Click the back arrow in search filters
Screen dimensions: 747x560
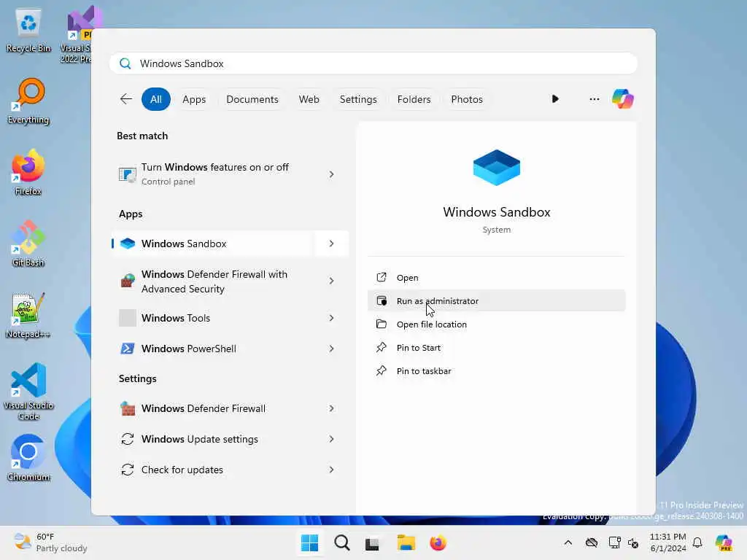(125, 99)
